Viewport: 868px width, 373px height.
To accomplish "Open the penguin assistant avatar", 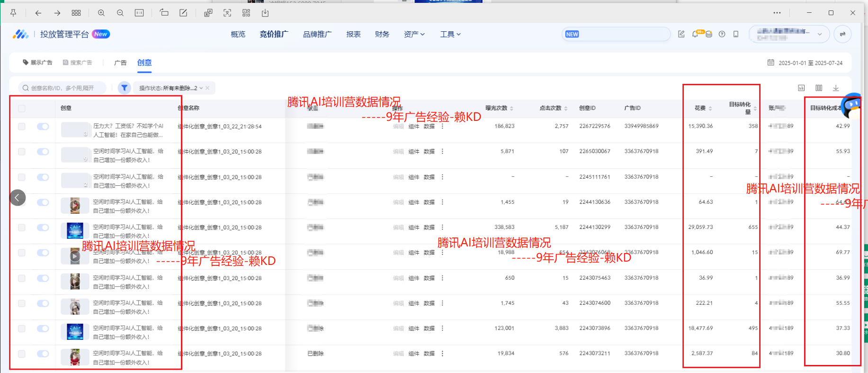I will 852,105.
